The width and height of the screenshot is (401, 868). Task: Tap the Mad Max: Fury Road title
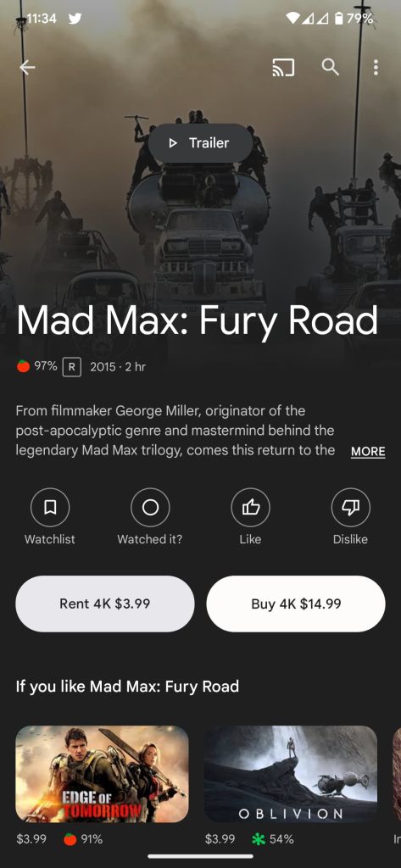click(198, 321)
